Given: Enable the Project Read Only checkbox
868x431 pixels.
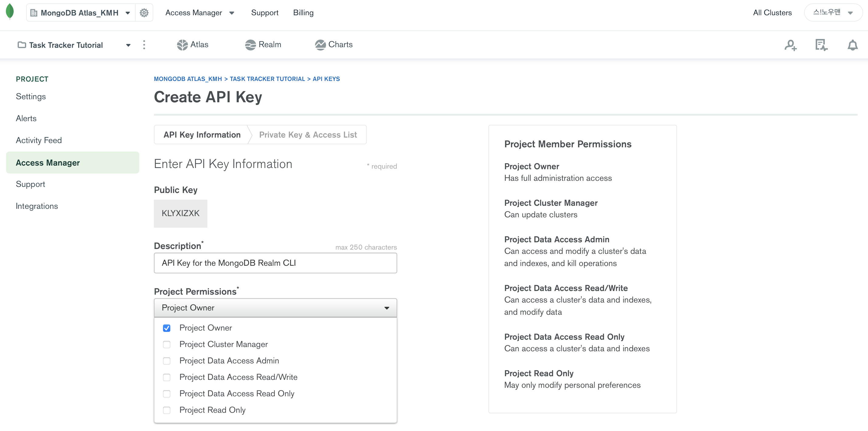Looking at the screenshot, I should [166, 410].
